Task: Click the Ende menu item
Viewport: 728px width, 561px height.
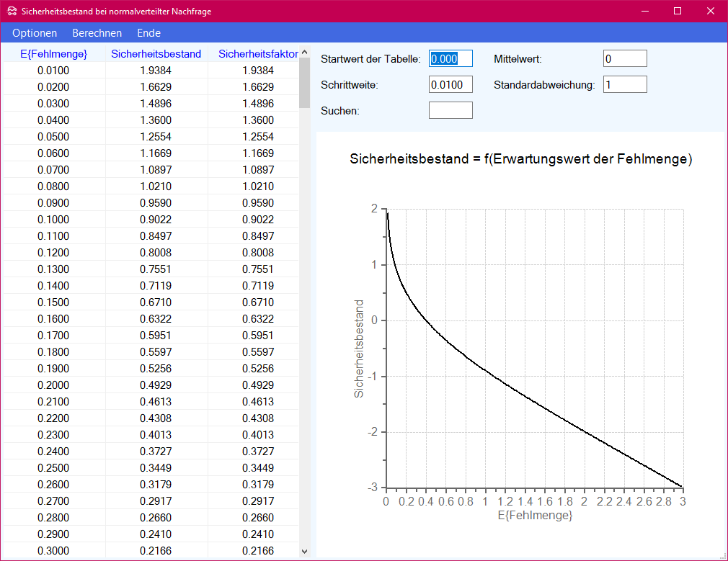Action: click(x=148, y=33)
